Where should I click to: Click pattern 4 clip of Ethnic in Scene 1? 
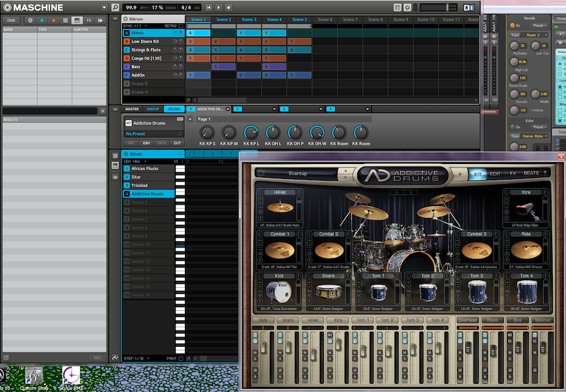coord(198,33)
